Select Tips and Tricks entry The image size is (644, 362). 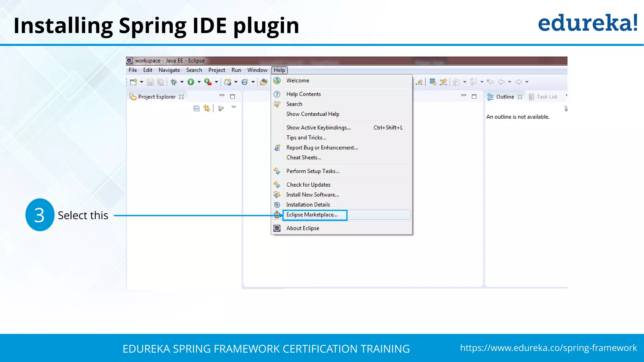coord(341,138)
